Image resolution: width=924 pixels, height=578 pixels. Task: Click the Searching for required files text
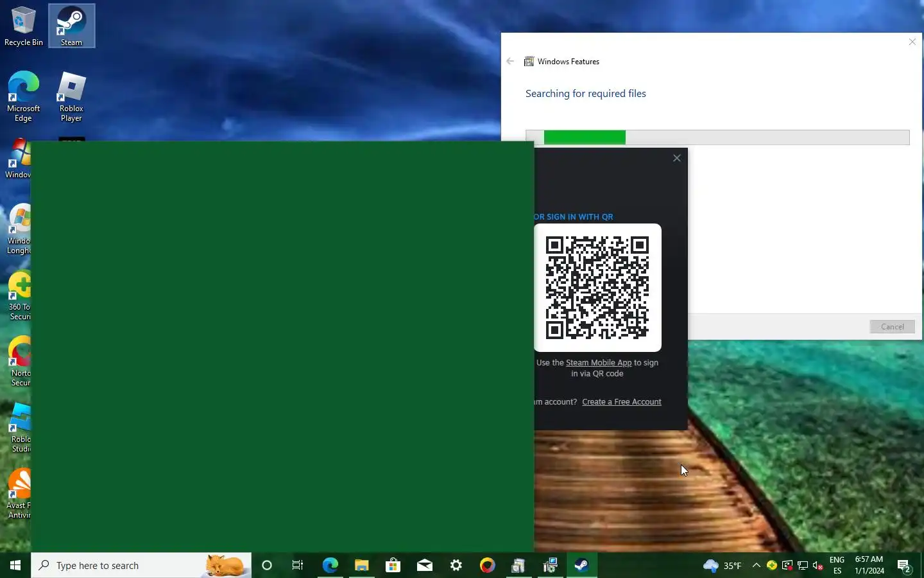coord(586,94)
